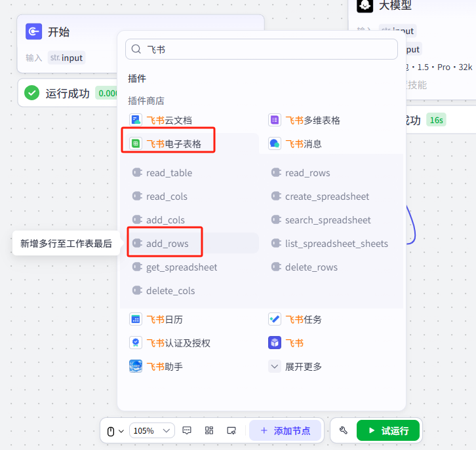The image size is (476, 450).
Task: Select the add_rows tool
Action: pyautogui.click(x=193, y=243)
